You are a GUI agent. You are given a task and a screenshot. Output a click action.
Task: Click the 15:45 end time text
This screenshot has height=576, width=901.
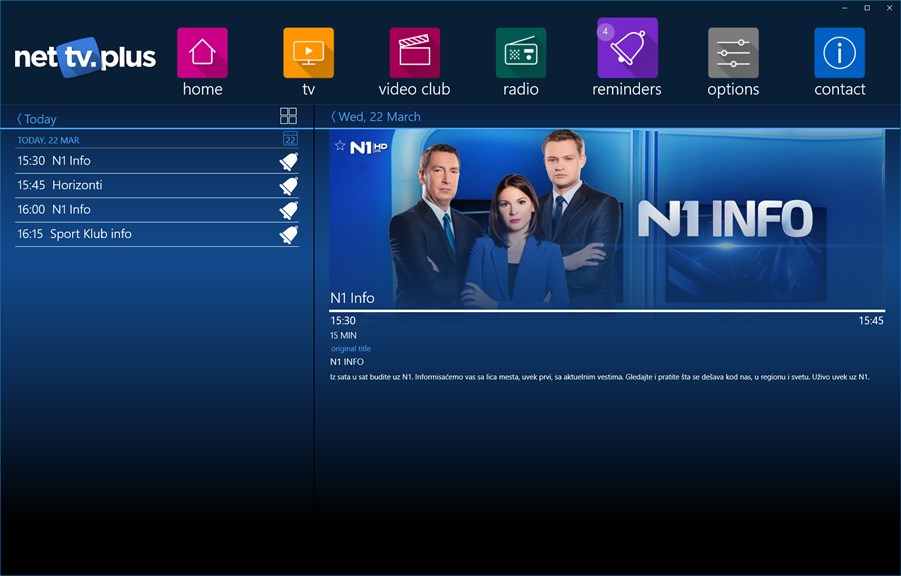click(x=871, y=320)
